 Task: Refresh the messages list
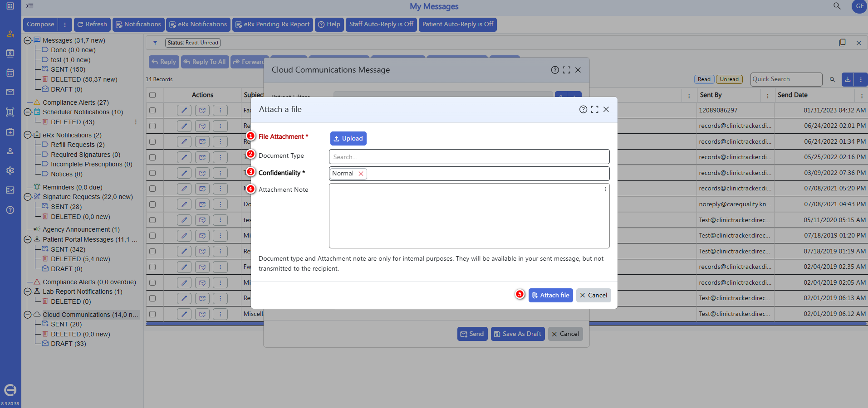pos(92,24)
